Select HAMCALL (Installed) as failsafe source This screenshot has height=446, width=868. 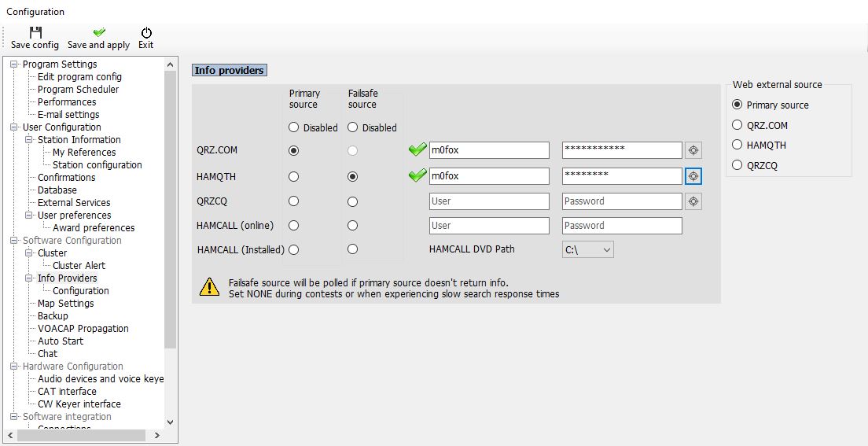(352, 249)
